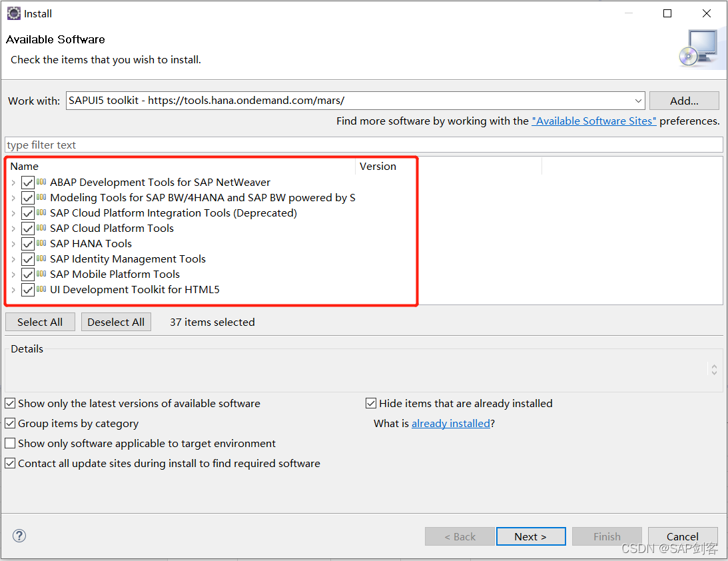Toggle Show only the latest versions checkbox
The image size is (728, 561).
tap(10, 403)
